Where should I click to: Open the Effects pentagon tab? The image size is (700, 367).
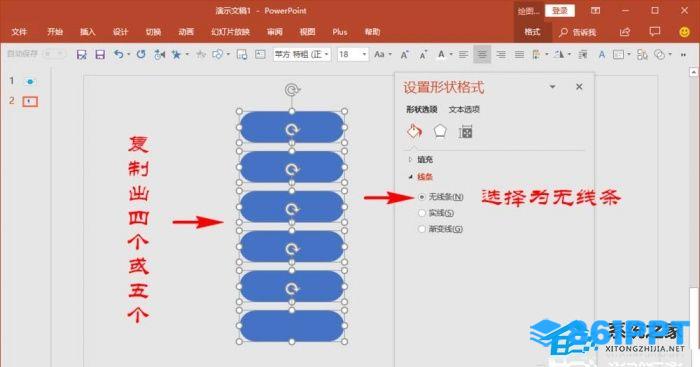440,132
